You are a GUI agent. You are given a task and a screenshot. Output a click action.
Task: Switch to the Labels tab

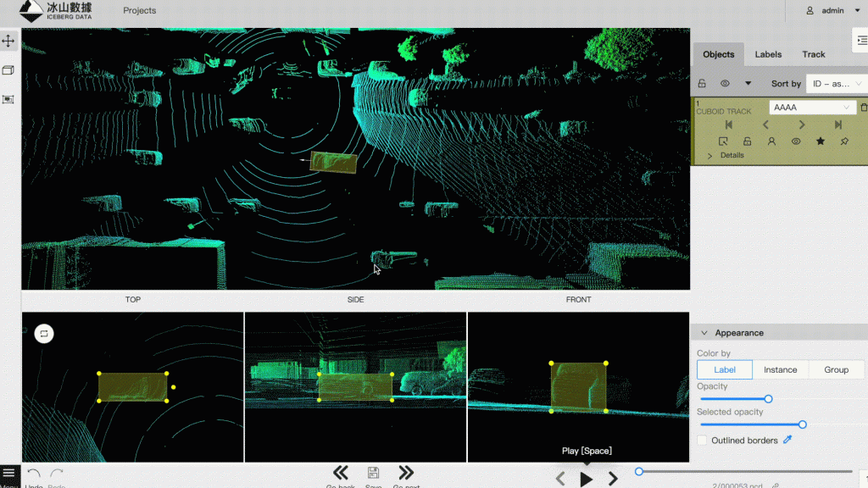(768, 54)
